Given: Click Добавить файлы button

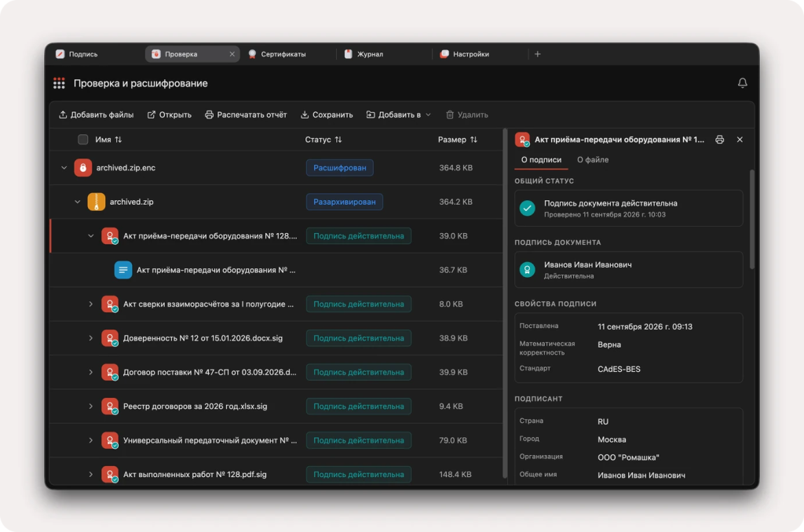Looking at the screenshot, I should pyautogui.click(x=97, y=115).
